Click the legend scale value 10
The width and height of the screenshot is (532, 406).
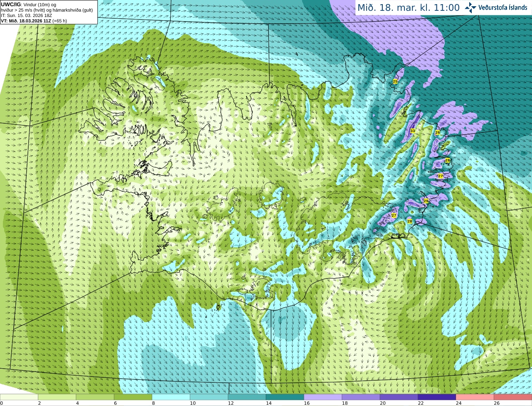coord(193,403)
